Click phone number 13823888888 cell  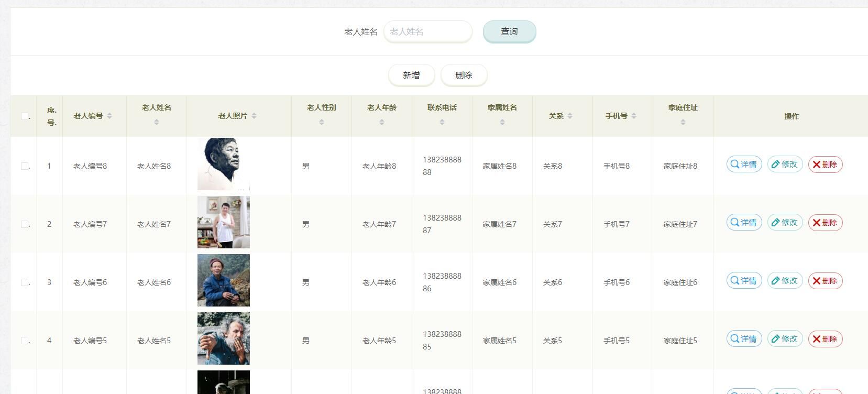coord(442,166)
